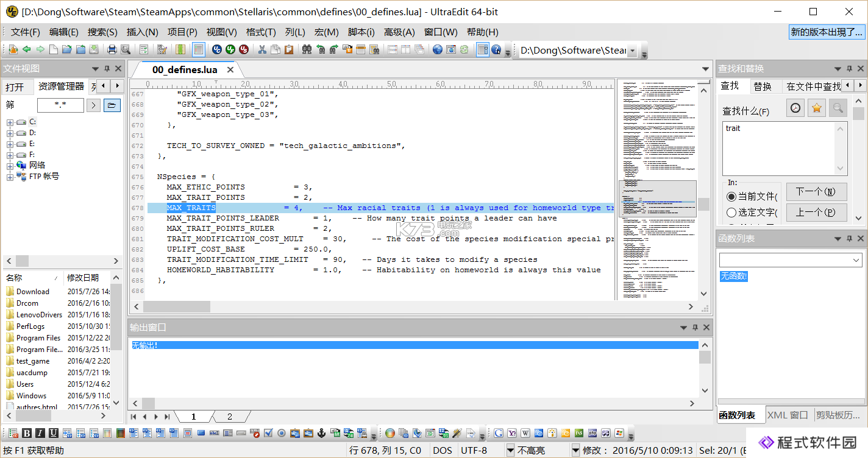Click the Cut scissors icon

(262, 50)
